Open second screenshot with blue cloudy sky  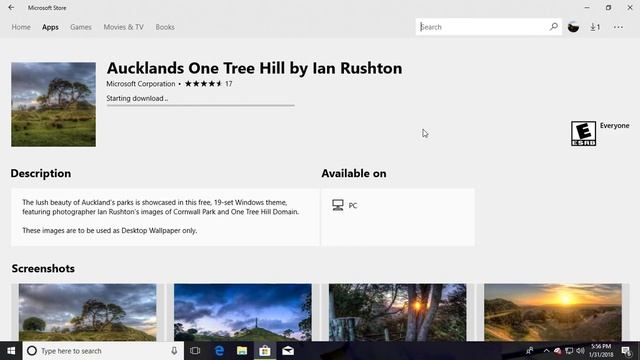[x=242, y=312]
